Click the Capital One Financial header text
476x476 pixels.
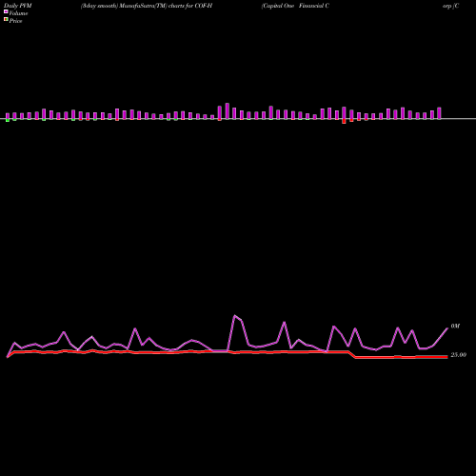coord(295,6)
